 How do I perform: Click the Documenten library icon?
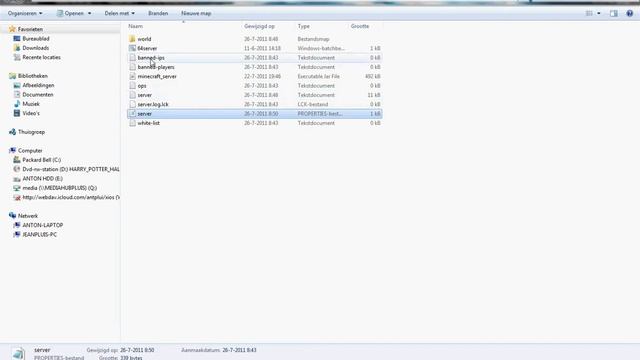[17, 94]
